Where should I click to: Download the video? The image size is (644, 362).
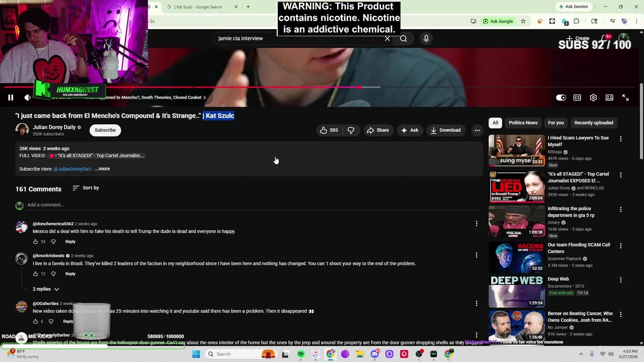tap(445, 130)
